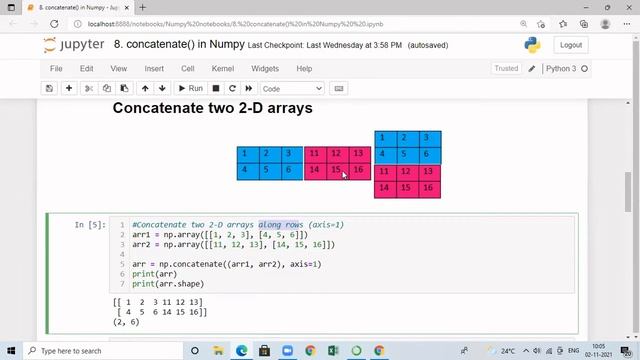Open the File menu

pyautogui.click(x=56, y=69)
